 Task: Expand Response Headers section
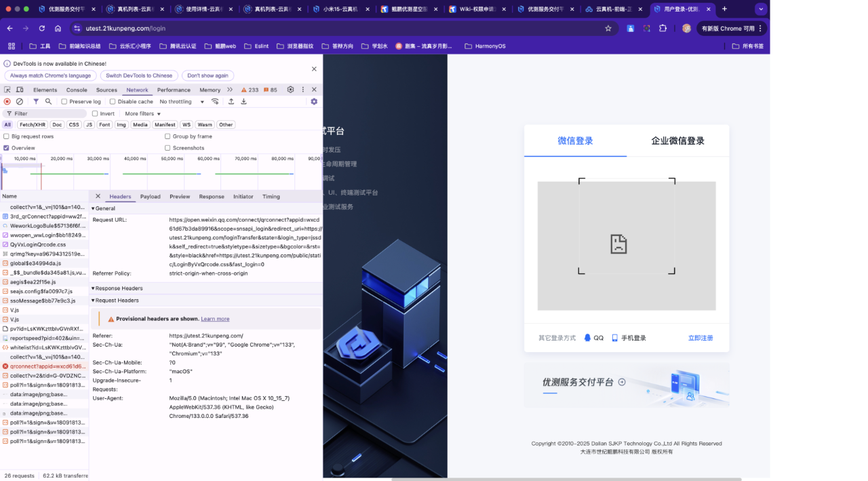pos(117,288)
